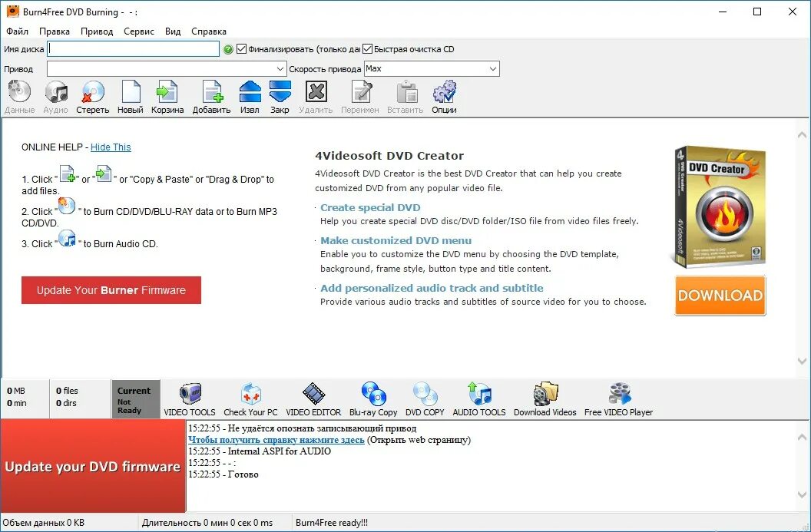
Task: Click main panel scroll up arrow
Action: (803, 135)
